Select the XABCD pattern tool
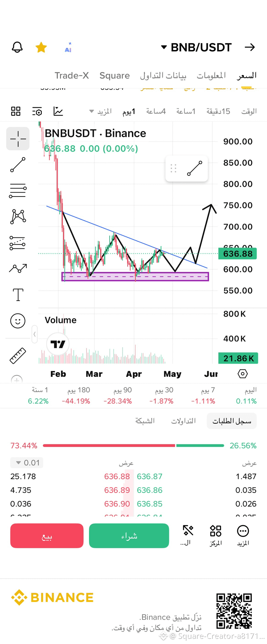This screenshot has width=267, height=644. pos(18,216)
